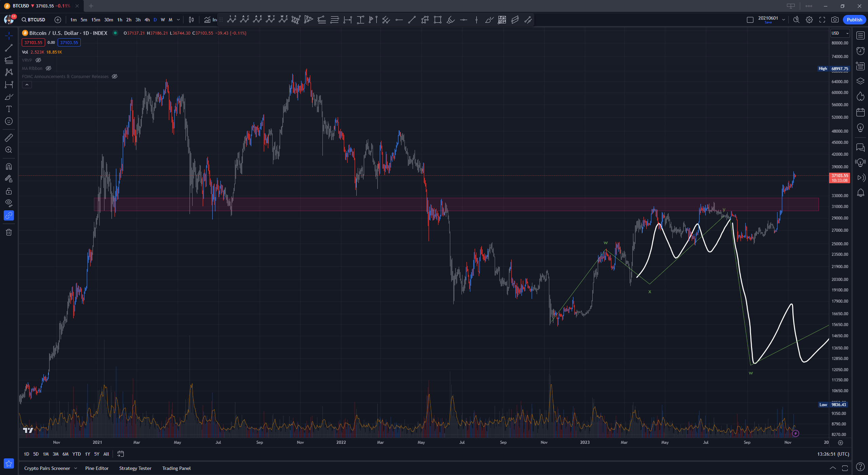Open the notifications bell in right sidebar
868x475 pixels.
[x=861, y=193]
